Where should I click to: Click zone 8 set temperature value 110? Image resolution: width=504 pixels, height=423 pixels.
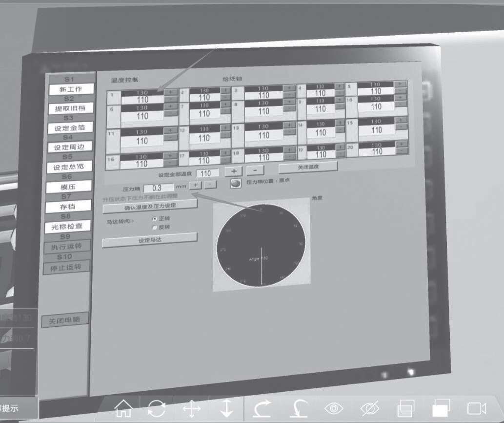[x=263, y=112]
